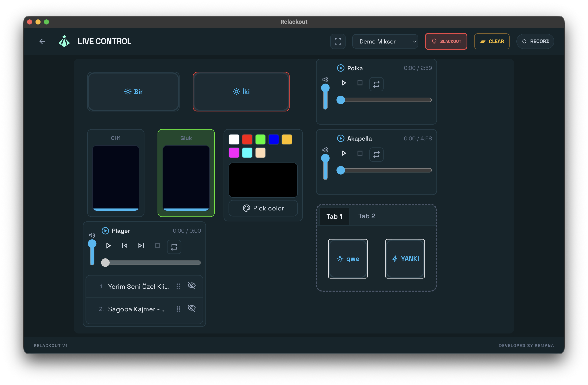Viewport: 588px width, 385px height.
Task: Click DEVELOPED BY REMANA footer text
Action: (x=526, y=346)
